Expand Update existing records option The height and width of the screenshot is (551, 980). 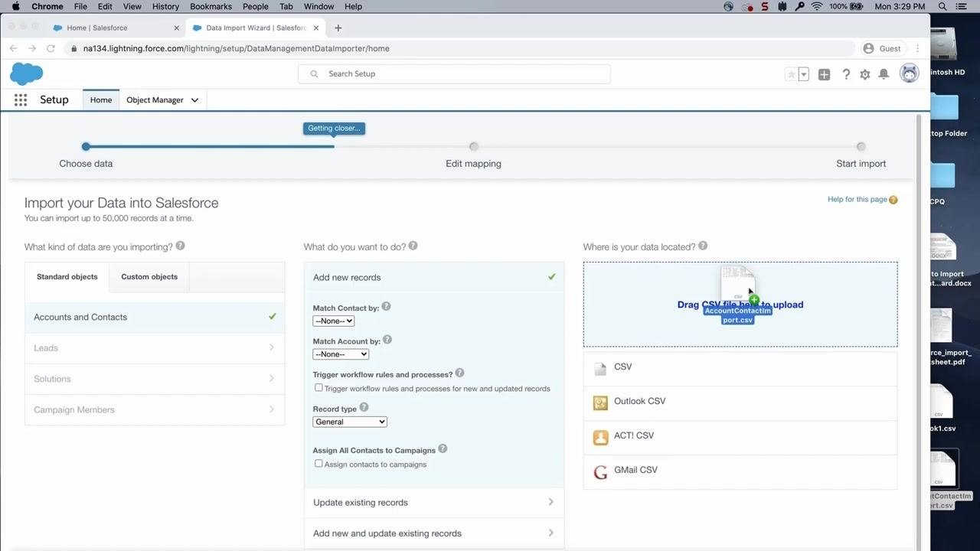tap(434, 503)
